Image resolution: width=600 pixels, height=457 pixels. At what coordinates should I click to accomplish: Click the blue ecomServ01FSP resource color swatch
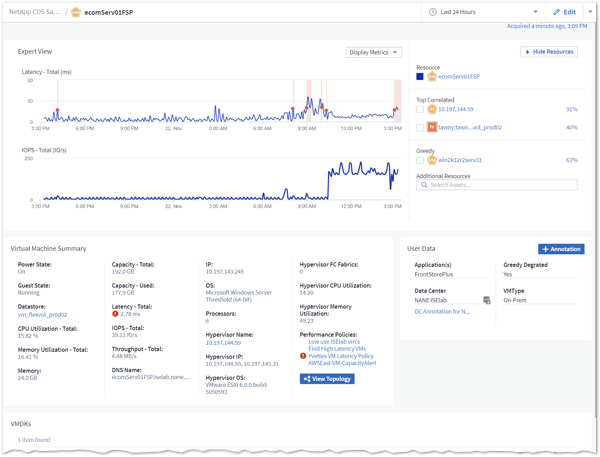click(421, 76)
